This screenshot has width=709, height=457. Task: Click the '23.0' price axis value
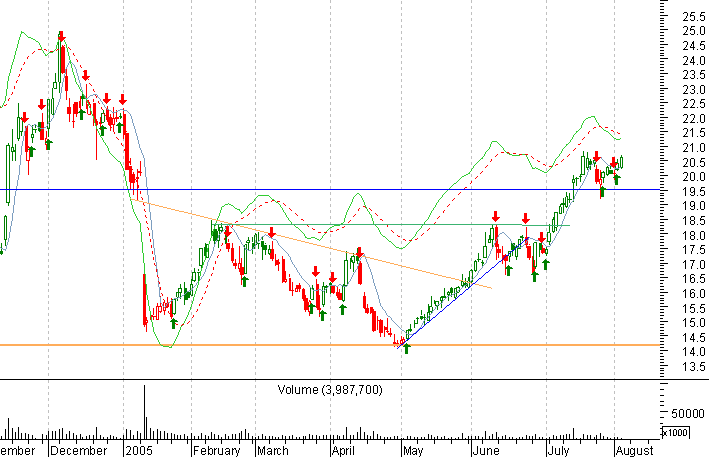pyautogui.click(x=693, y=90)
